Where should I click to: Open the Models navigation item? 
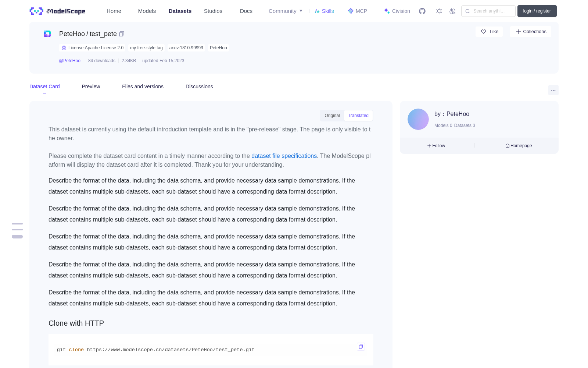(x=147, y=11)
